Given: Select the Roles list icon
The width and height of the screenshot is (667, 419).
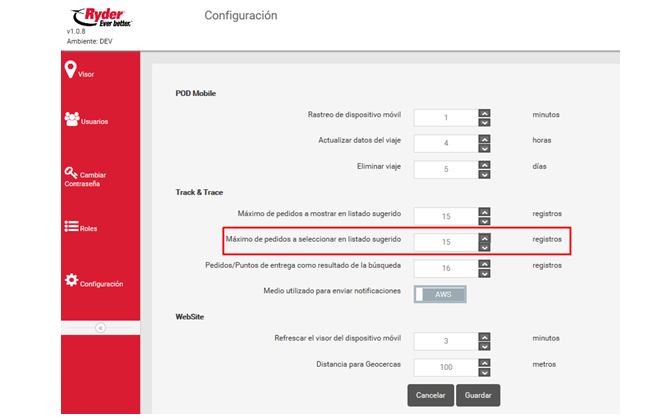Looking at the screenshot, I should pos(71,227).
